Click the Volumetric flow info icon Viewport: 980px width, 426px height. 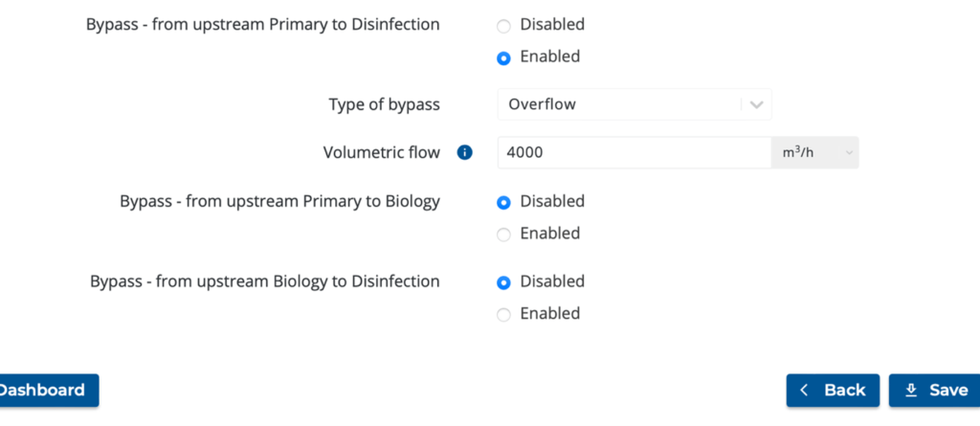pyautogui.click(x=464, y=152)
